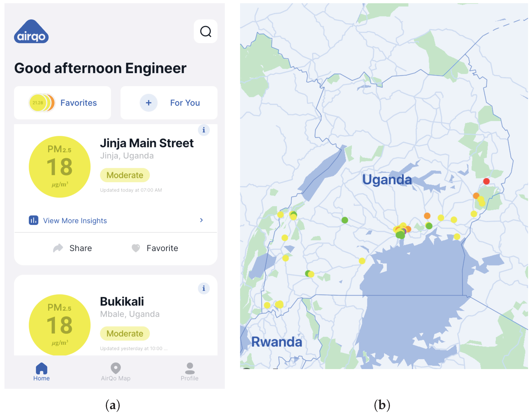Viewport: 532px width, 415px height.
Task: Switch to the Home tab
Action: click(41, 372)
